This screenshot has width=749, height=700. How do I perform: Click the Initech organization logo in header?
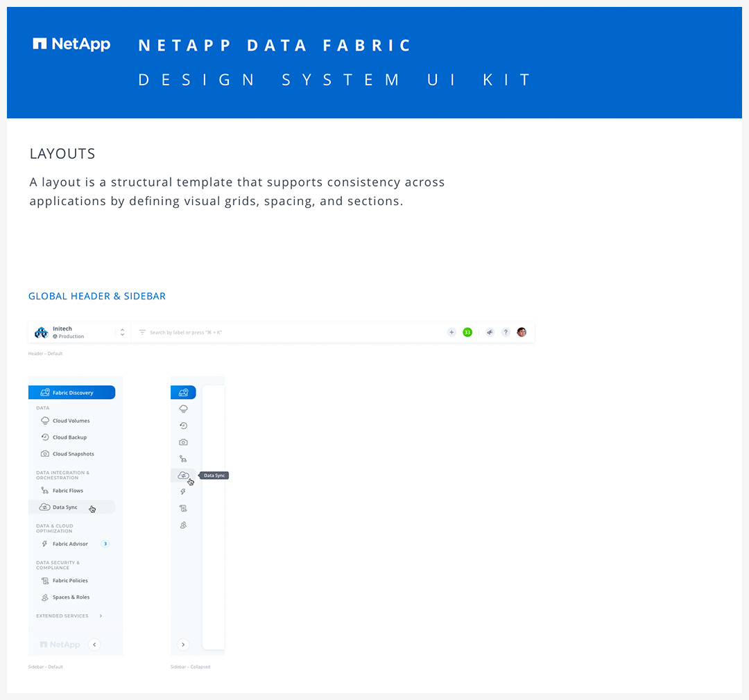(x=42, y=333)
